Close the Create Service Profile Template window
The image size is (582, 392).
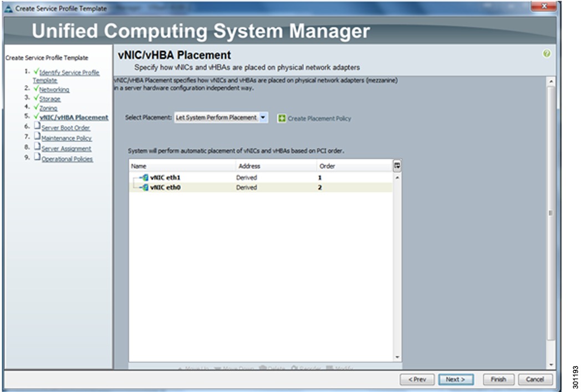(544, 6)
